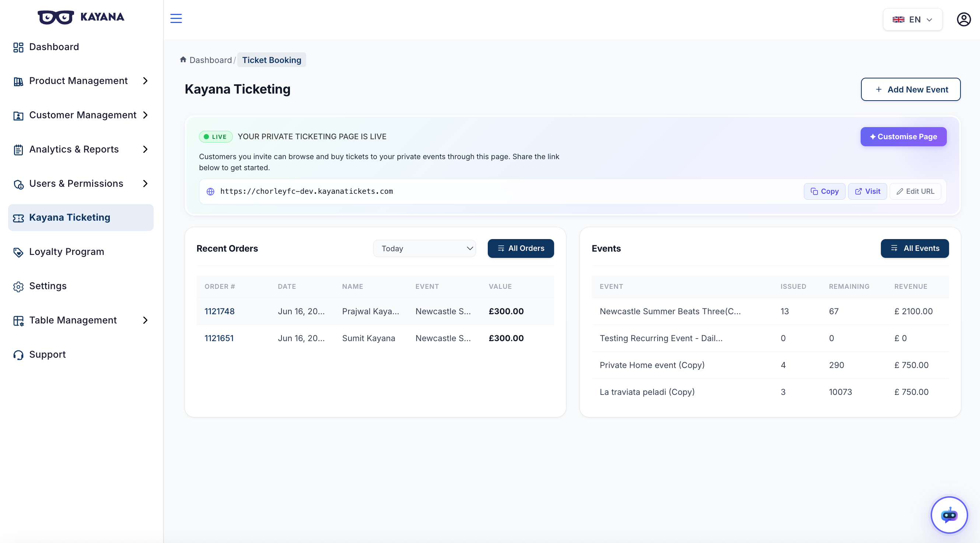This screenshot has width=980, height=543.
Task: Select Private Home event (Copy) row
Action: pyautogui.click(x=770, y=365)
